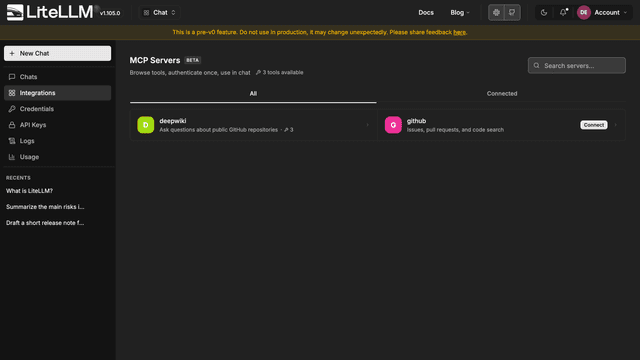This screenshot has height=360, width=640.
Task: Connect the github server
Action: pyautogui.click(x=594, y=125)
